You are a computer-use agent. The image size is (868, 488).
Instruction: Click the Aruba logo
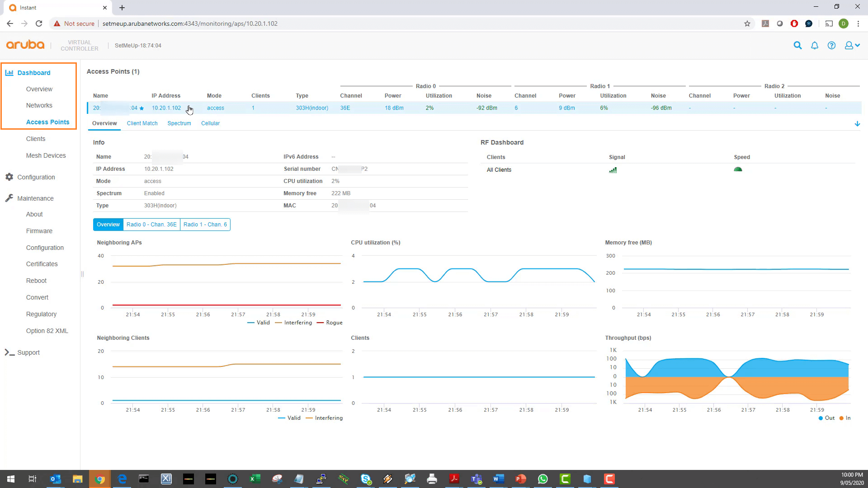click(x=25, y=45)
